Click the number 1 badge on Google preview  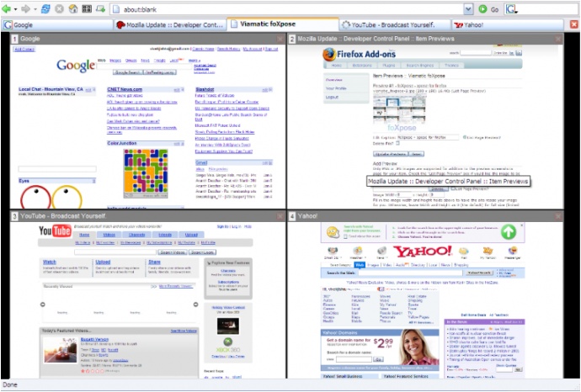point(14,39)
